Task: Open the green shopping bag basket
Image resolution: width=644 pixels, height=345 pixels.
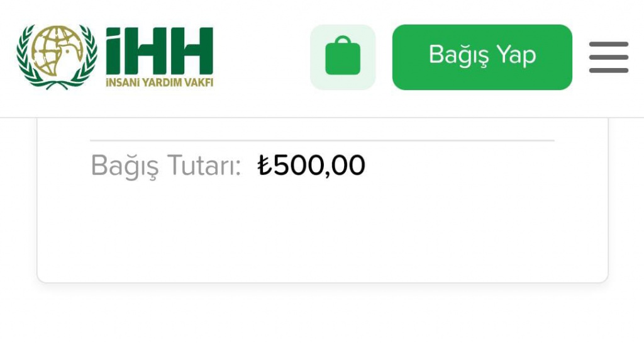Action: 343,57
